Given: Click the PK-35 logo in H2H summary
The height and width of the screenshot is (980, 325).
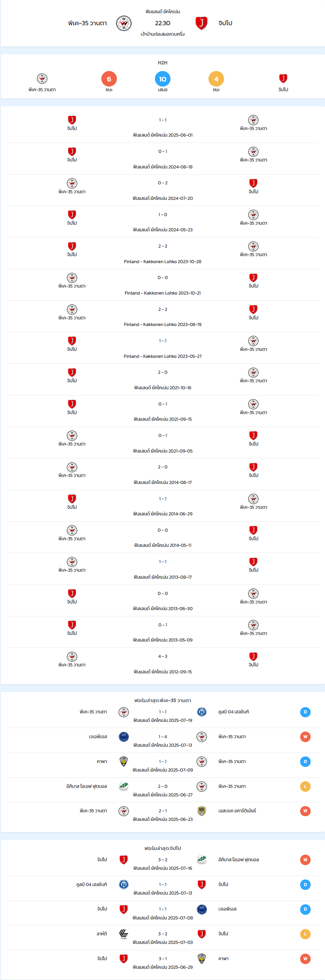Looking at the screenshot, I should [x=42, y=79].
